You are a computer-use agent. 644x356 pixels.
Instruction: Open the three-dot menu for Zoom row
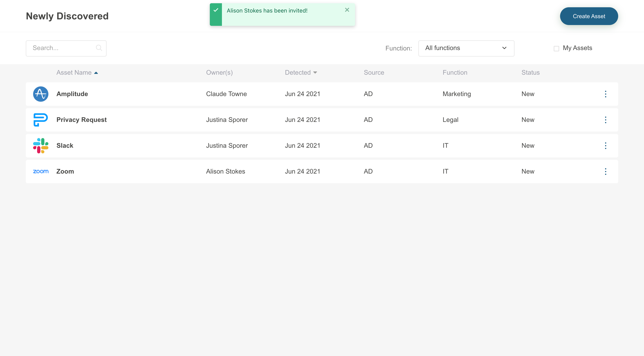(x=605, y=172)
